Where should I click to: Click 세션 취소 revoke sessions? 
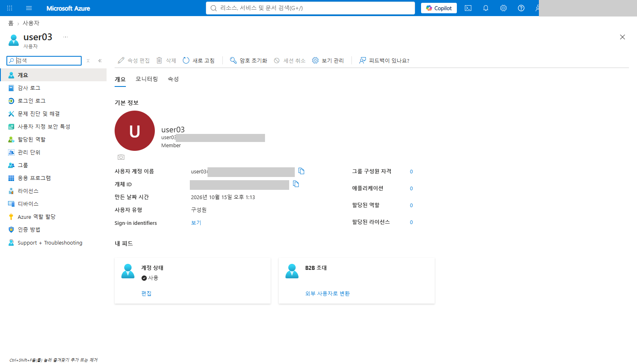click(x=290, y=61)
